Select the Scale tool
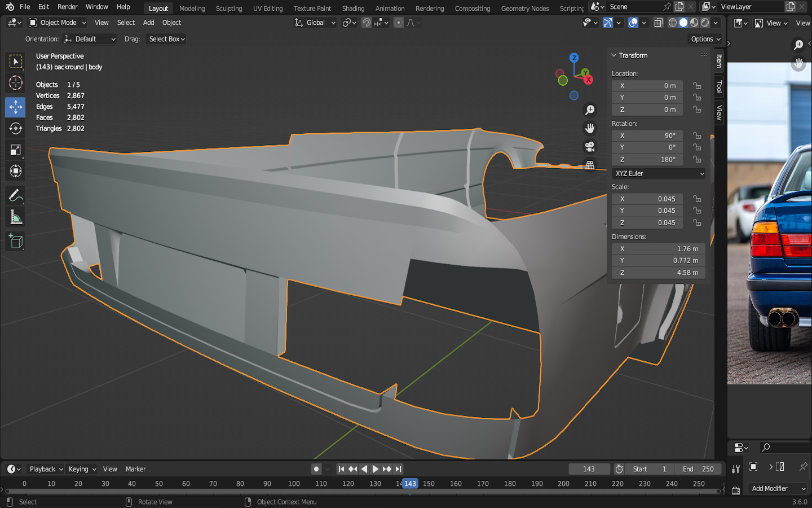Viewport: 812px width, 508px height. tap(15, 150)
